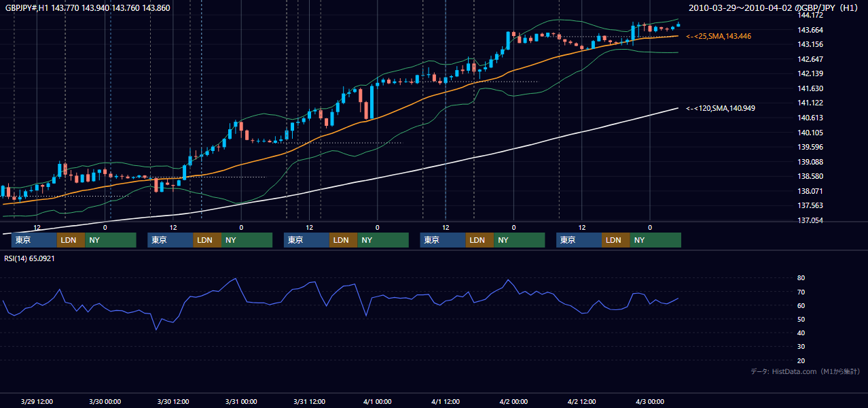Select the 4/2 12:00 time axis label
Image resolution: width=868 pixels, height=408 pixels.
(x=581, y=401)
